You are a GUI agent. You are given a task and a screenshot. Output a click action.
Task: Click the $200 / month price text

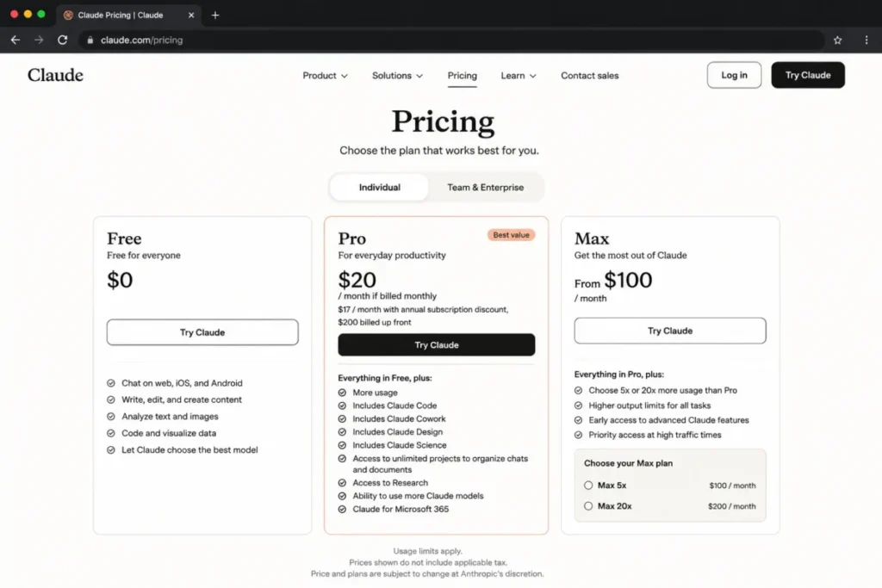pos(732,506)
